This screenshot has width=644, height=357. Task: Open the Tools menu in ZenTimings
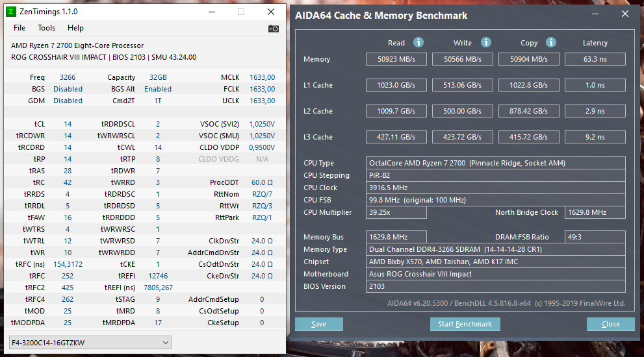tap(46, 28)
